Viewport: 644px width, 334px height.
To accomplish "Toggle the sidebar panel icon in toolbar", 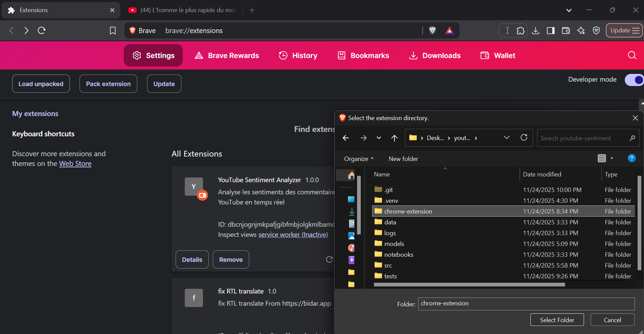I will (x=551, y=30).
